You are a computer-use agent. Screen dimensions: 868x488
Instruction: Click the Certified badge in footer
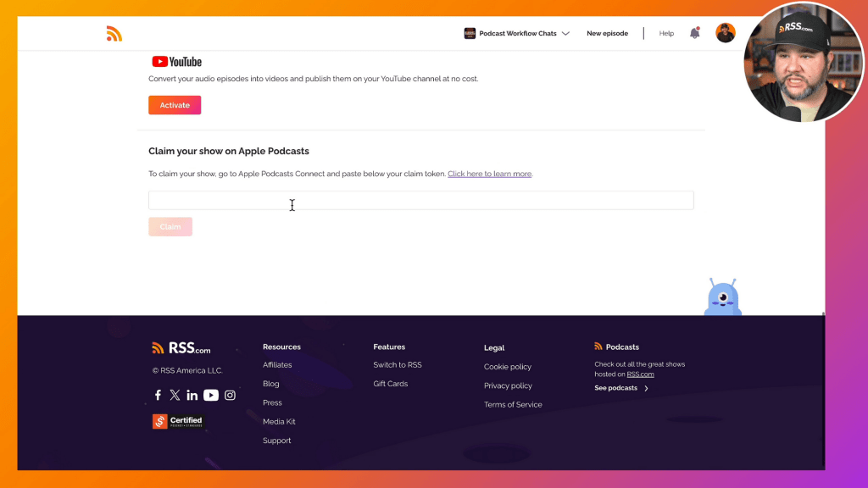pos(178,421)
